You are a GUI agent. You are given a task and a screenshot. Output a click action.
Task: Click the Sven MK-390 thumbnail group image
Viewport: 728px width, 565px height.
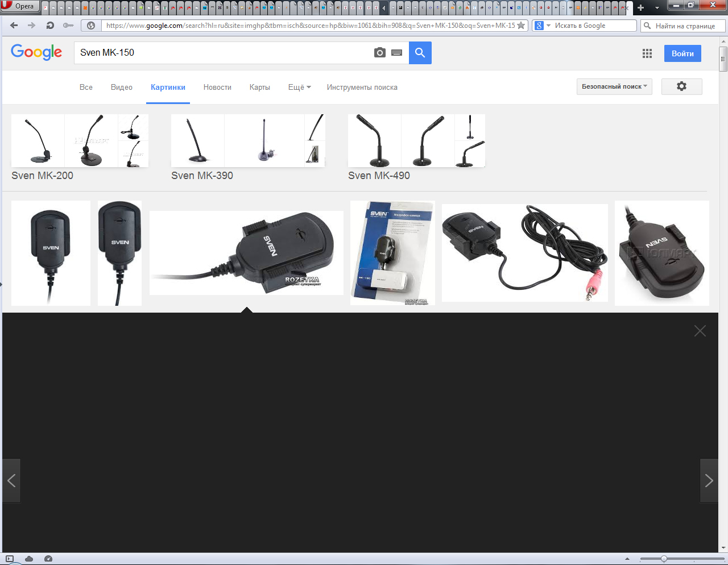pyautogui.click(x=248, y=140)
